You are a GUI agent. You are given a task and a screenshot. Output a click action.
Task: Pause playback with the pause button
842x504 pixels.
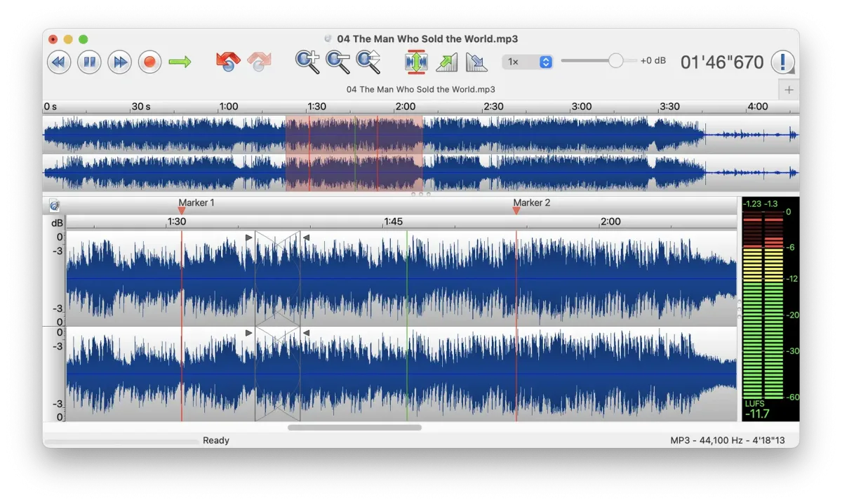click(x=89, y=62)
